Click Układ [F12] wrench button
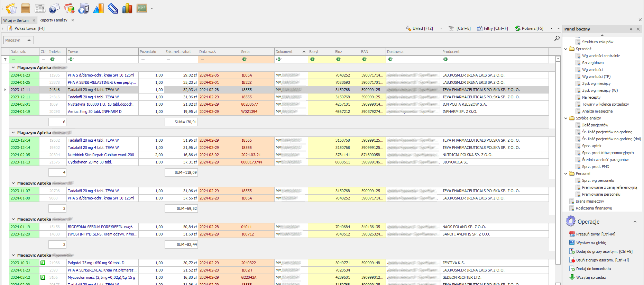The image size is (644, 285). 420,28
